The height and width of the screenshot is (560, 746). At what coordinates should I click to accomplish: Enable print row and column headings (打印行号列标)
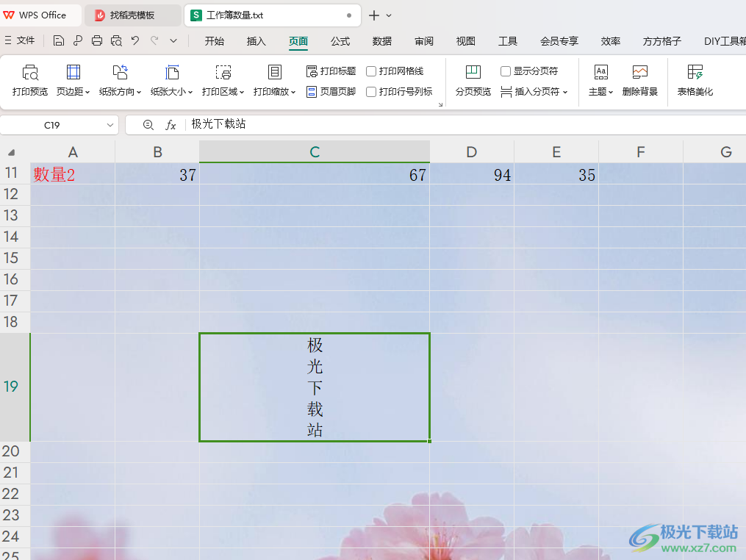(371, 92)
